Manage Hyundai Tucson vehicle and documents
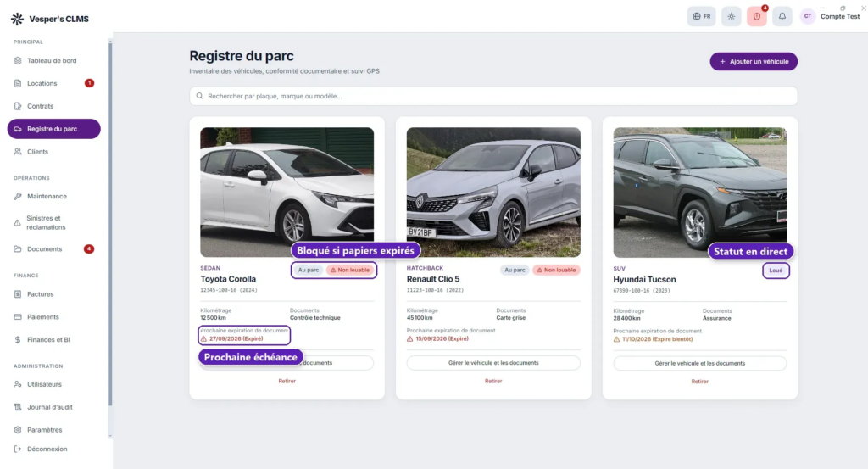 pos(699,363)
